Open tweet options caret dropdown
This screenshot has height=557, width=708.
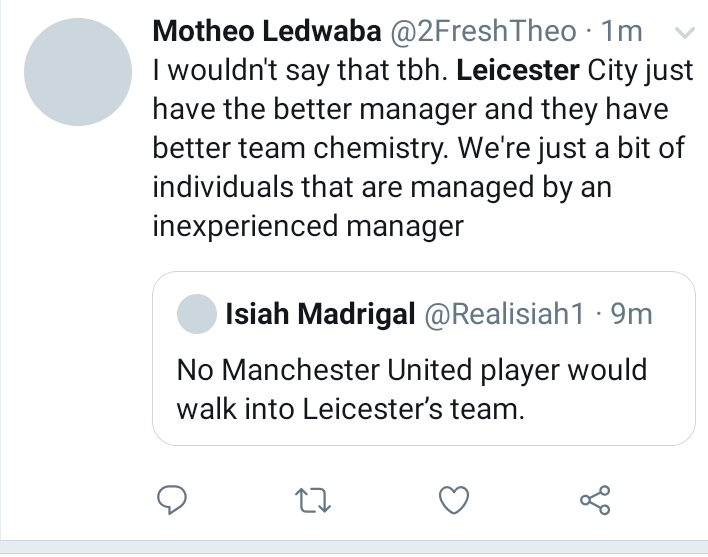pyautogui.click(x=685, y=33)
